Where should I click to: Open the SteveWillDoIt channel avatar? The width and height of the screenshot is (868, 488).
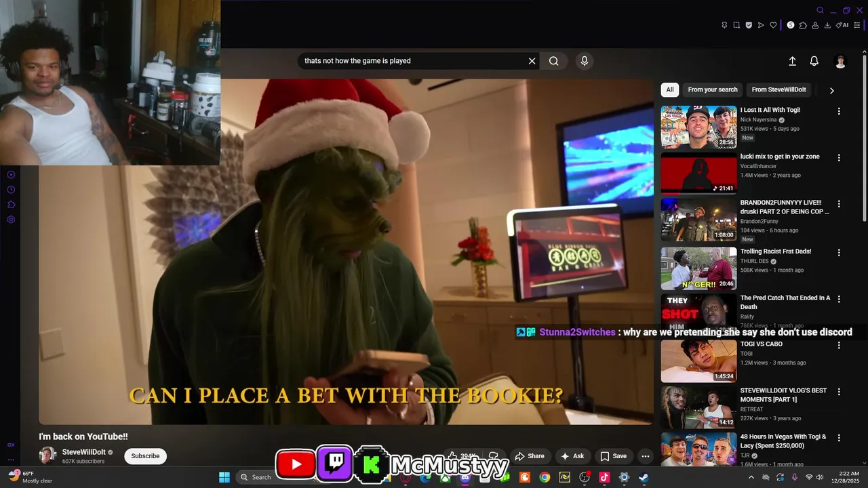click(47, 455)
